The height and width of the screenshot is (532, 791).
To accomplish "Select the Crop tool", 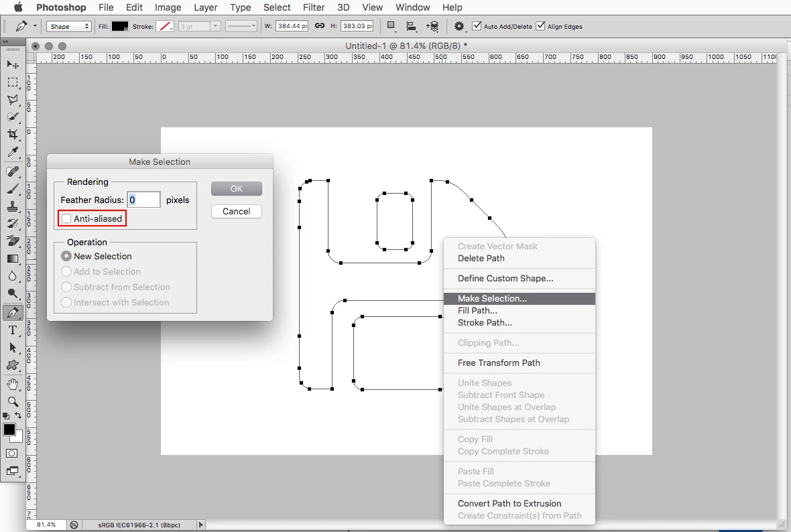I will pyautogui.click(x=13, y=134).
